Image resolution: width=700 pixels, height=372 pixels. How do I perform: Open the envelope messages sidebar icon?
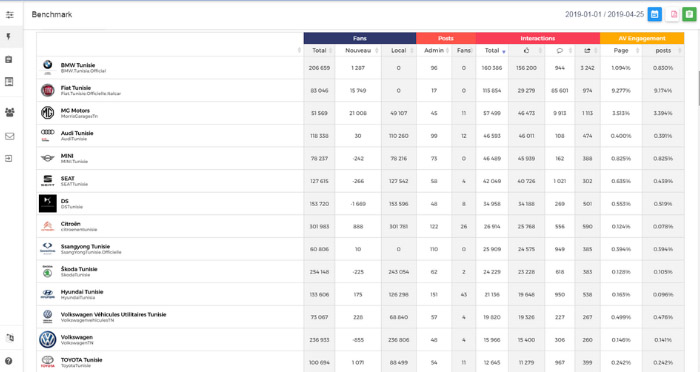coord(9,136)
